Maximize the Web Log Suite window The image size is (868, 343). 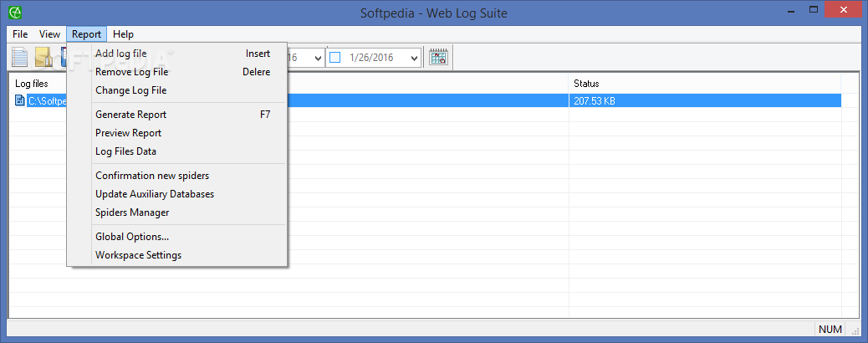[x=814, y=9]
